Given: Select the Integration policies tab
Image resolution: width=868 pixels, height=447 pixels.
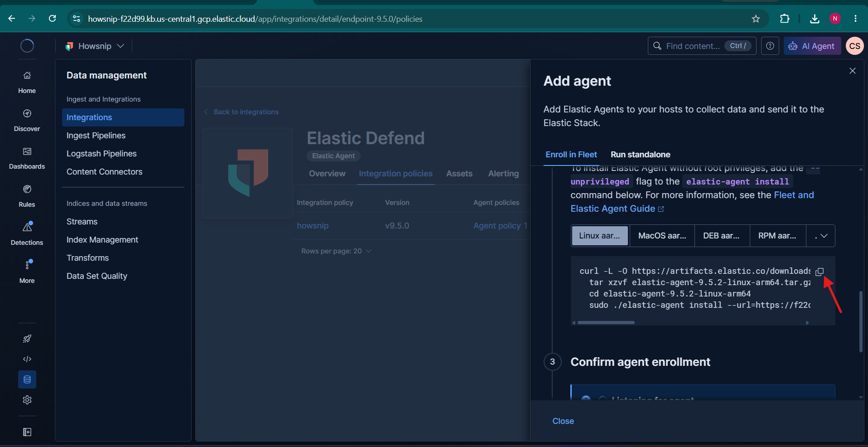Looking at the screenshot, I should click(396, 174).
